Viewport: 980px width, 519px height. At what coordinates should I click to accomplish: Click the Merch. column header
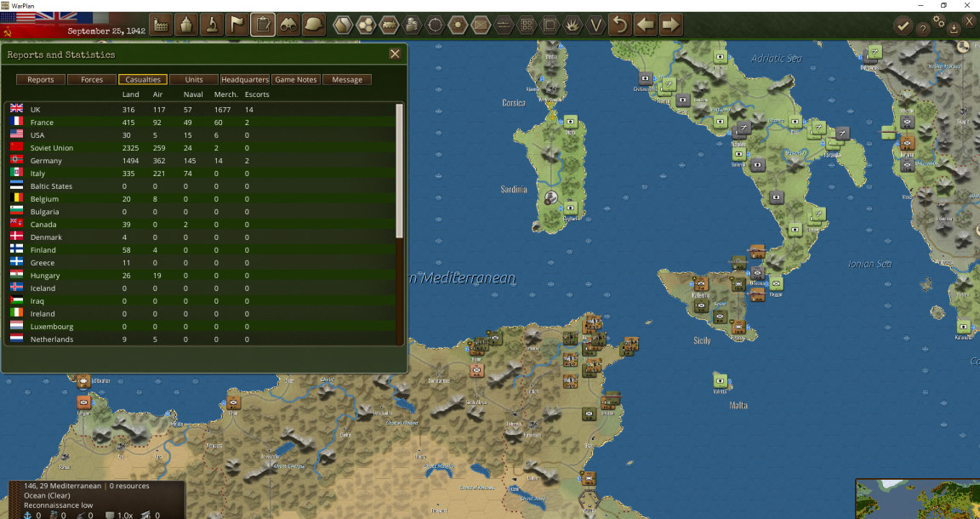point(225,94)
